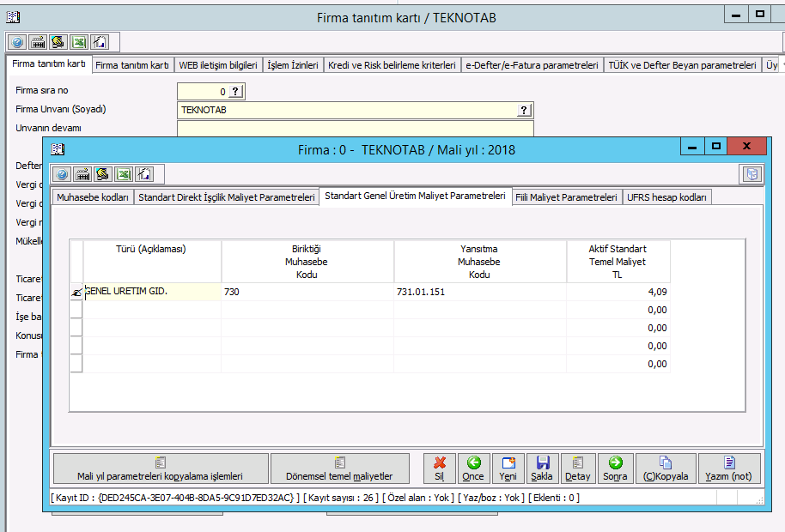Click the help icon in the inner toolbar

tap(62, 174)
